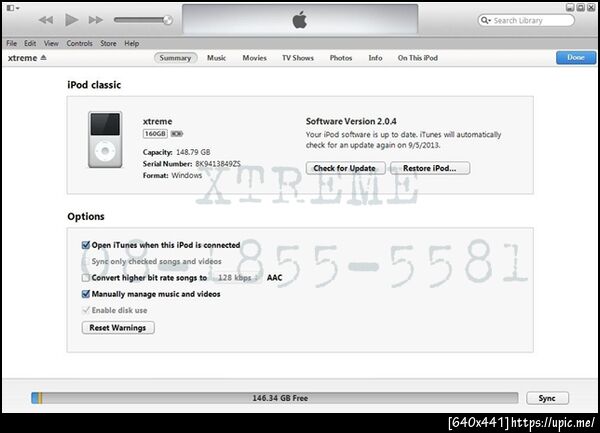Adjust the volume slider knob
600x433 pixels.
(x=168, y=20)
